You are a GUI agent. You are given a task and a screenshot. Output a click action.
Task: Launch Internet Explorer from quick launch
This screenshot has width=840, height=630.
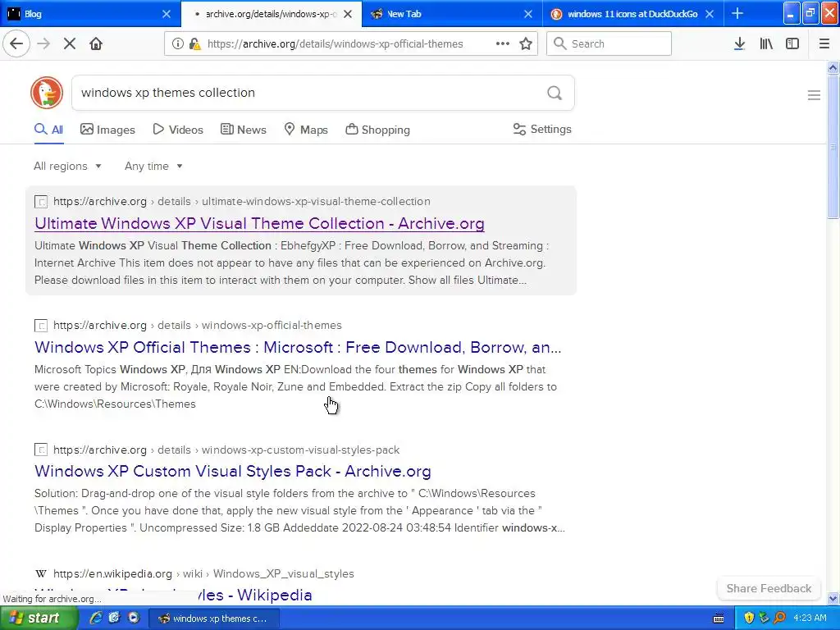[x=95, y=619]
